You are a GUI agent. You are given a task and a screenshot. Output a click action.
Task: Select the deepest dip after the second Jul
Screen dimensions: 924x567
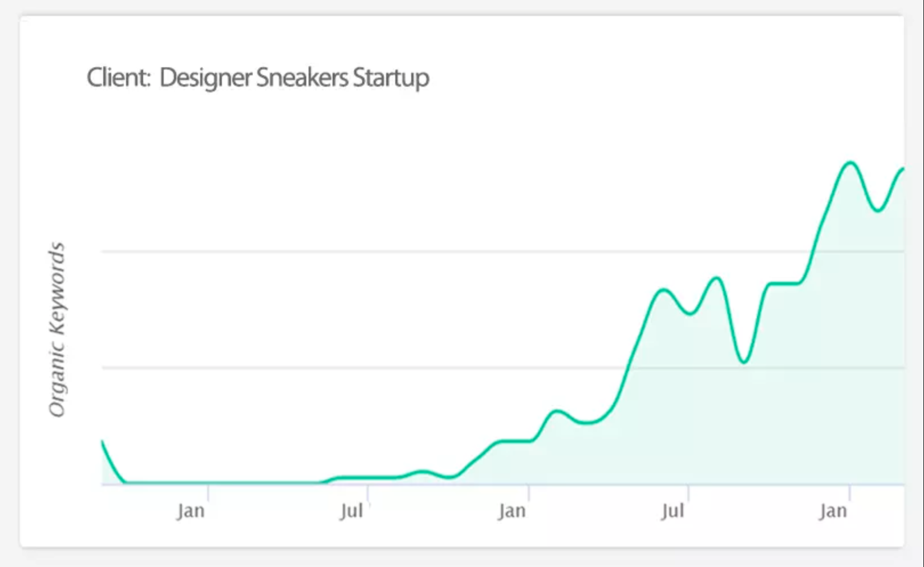pos(744,362)
